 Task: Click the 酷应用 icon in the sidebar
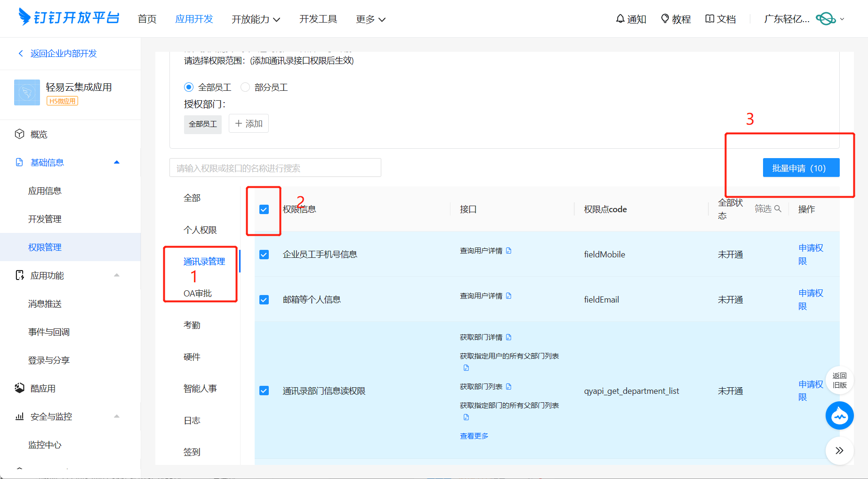(19, 388)
